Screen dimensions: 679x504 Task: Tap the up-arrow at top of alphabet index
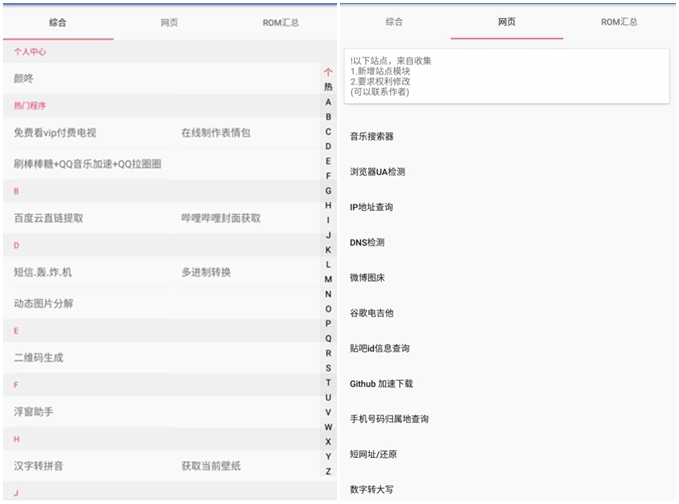coord(328,72)
